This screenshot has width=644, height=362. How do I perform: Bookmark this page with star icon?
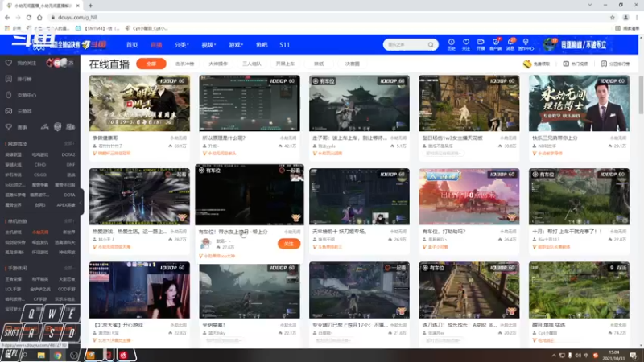click(613, 17)
